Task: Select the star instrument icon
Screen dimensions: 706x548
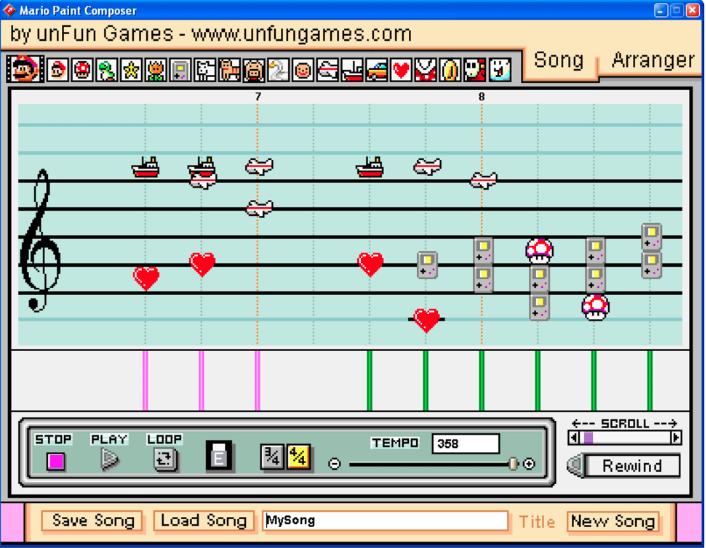Action: 131,70
